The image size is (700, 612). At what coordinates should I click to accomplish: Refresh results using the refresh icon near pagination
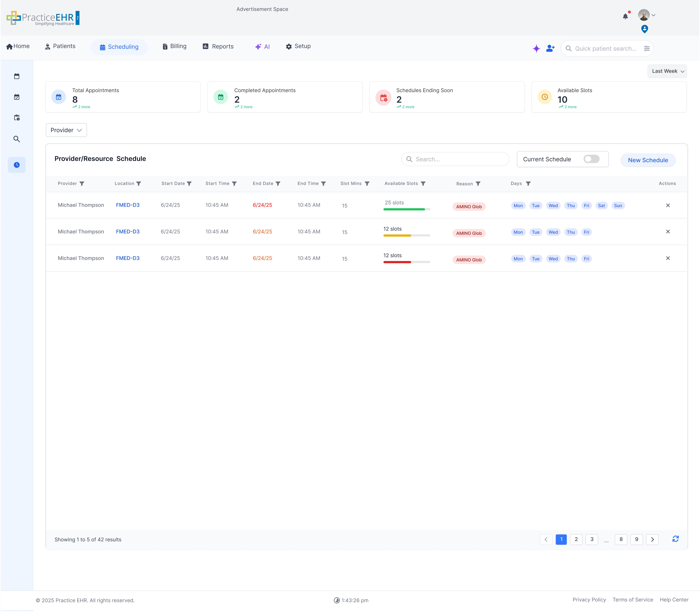[676, 539]
